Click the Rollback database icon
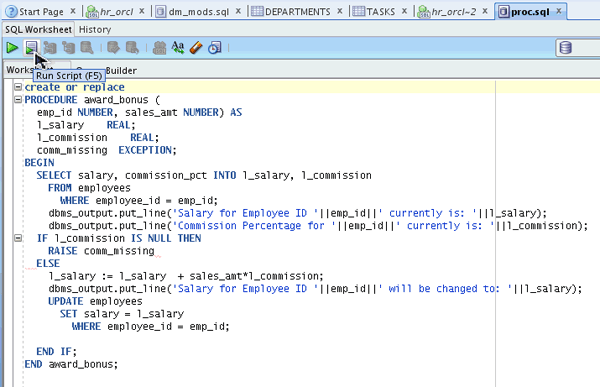The width and height of the screenshot is (600, 387). coord(132,48)
